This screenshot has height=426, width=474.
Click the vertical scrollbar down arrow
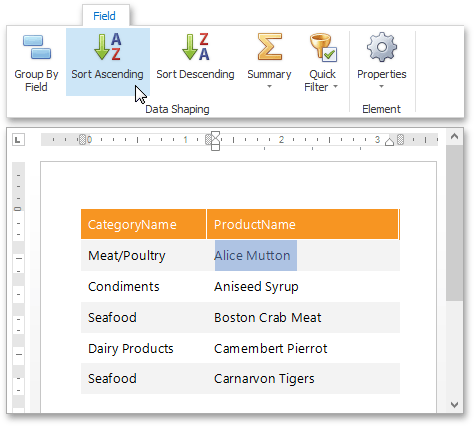coord(454,405)
